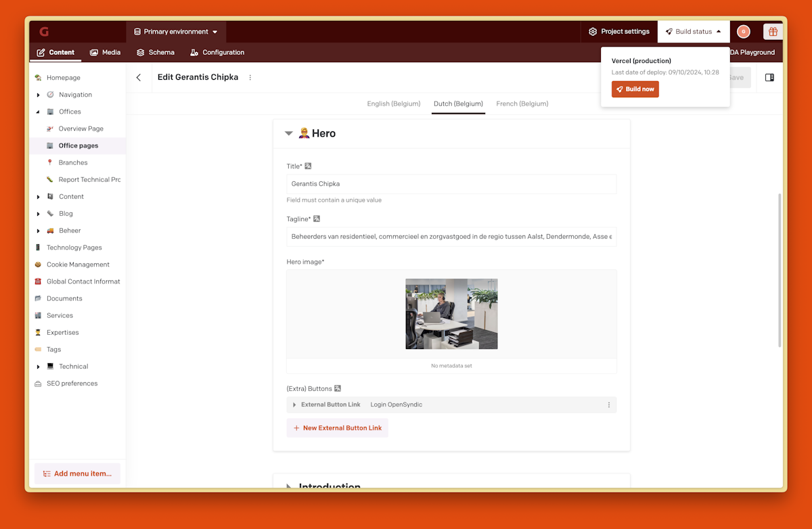Click the translate icon beside Tagline
This screenshot has height=529, width=812.
(317, 218)
